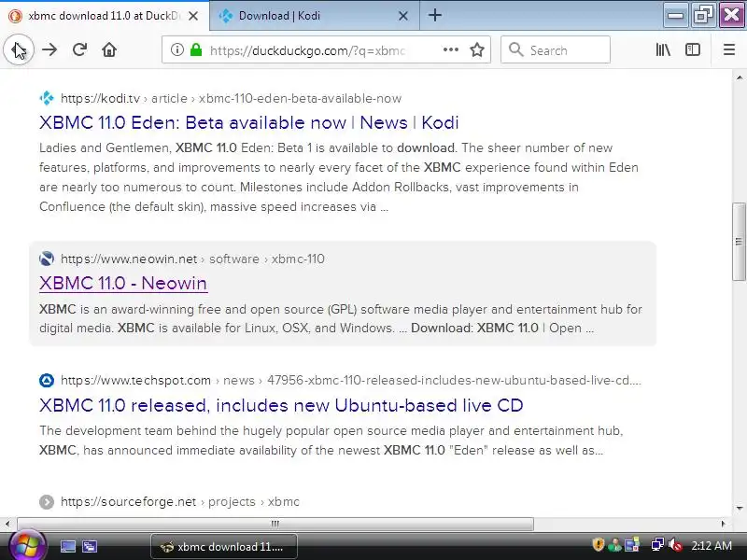Go to the browser Home page

109,49
